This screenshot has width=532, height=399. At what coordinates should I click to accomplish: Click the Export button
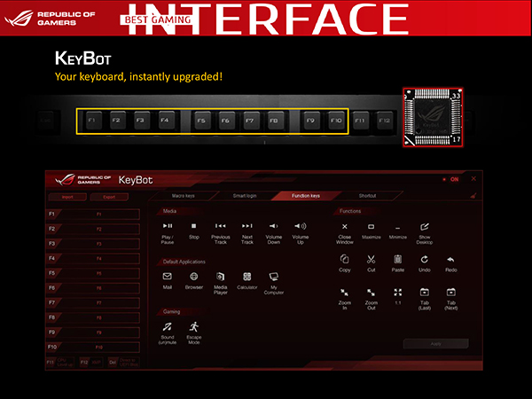(109, 197)
